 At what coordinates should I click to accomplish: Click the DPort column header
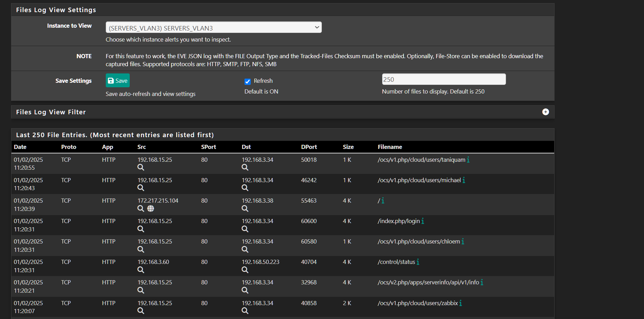[309, 147]
